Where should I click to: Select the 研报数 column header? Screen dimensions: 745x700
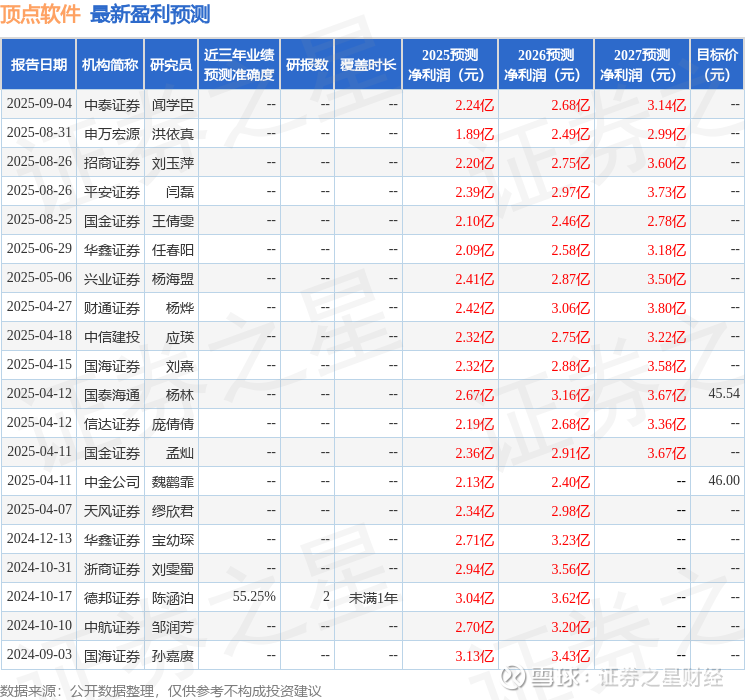pos(307,64)
